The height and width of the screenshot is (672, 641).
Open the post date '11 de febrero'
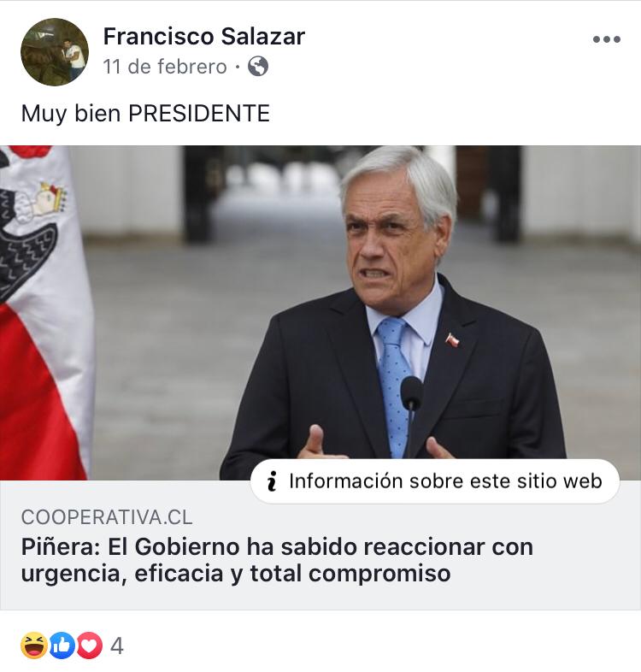pos(165,67)
